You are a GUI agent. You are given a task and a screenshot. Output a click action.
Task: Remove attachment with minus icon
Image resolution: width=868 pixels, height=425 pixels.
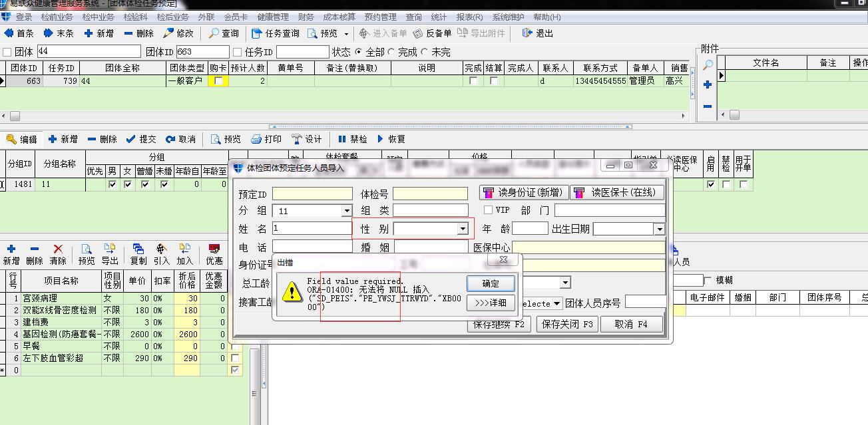coord(708,106)
